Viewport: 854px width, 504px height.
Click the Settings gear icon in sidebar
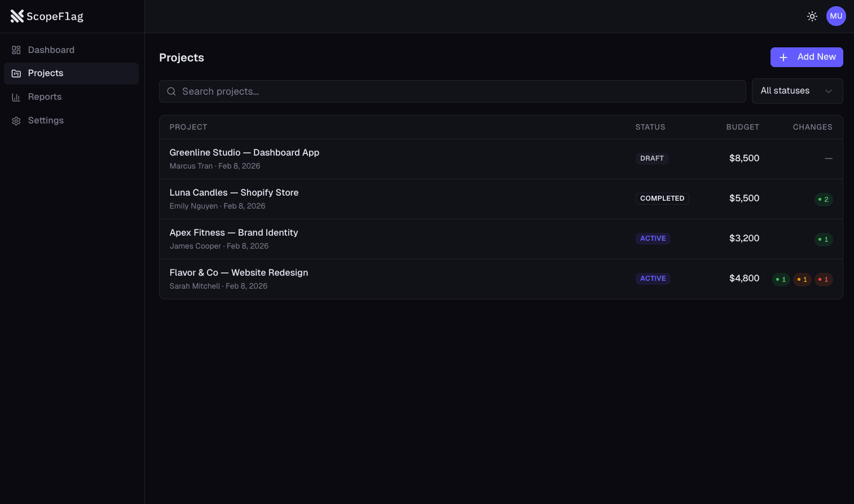tap(16, 121)
